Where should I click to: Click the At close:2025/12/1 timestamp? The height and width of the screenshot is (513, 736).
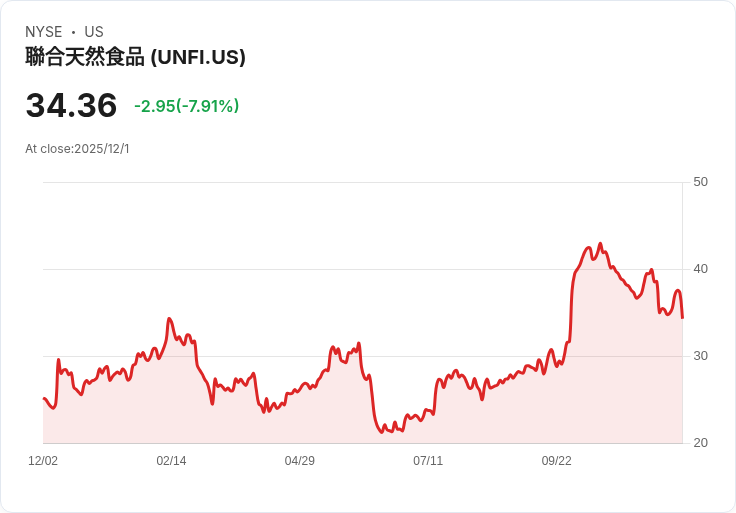77,149
